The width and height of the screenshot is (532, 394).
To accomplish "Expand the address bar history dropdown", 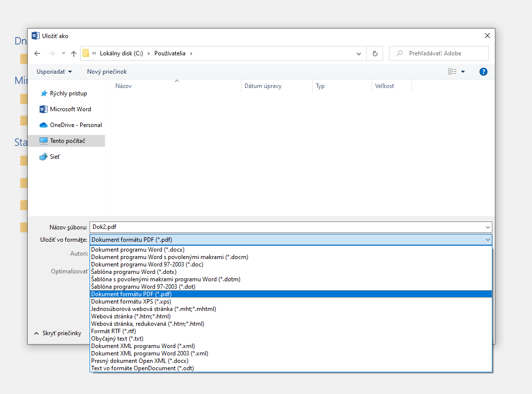I will coord(359,53).
